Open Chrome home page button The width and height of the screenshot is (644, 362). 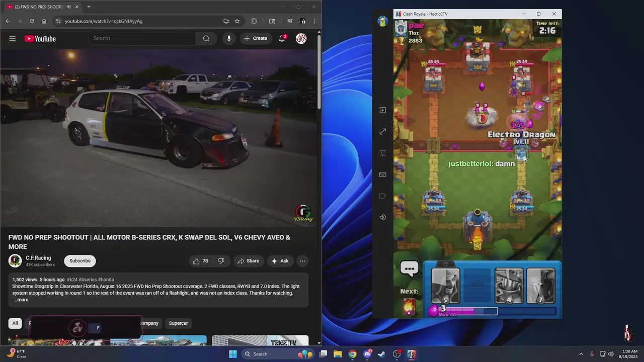(x=44, y=21)
